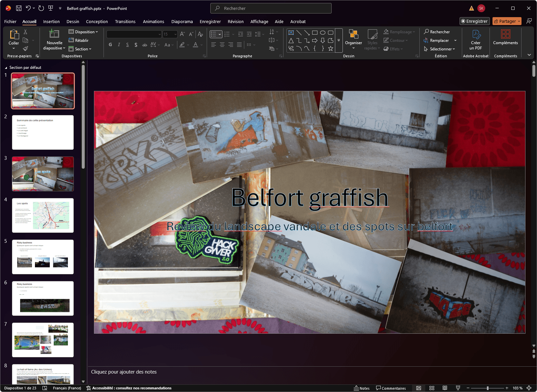Toggle bold formatting with the G button
The height and width of the screenshot is (392, 537).
point(110,44)
